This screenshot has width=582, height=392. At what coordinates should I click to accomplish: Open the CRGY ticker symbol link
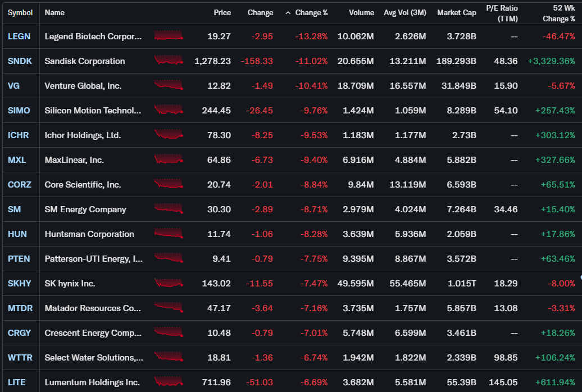(19, 332)
